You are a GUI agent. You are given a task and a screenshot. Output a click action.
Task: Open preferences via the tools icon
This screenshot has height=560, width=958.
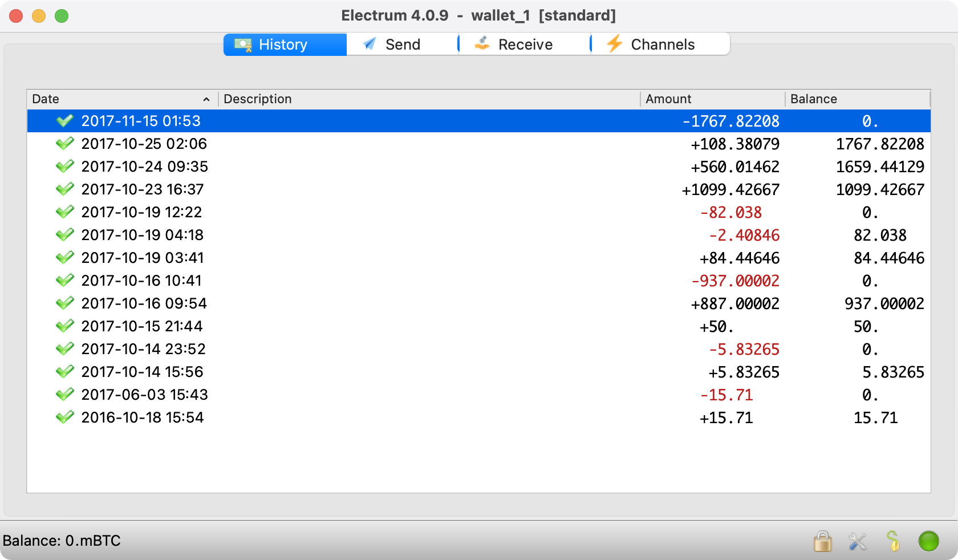pyautogui.click(x=857, y=541)
